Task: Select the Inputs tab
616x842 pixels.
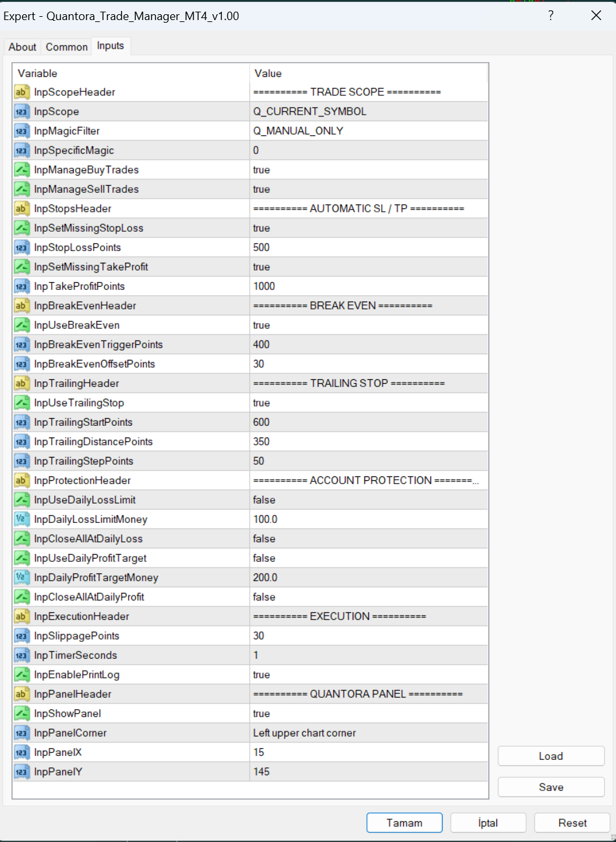Action: 111,46
